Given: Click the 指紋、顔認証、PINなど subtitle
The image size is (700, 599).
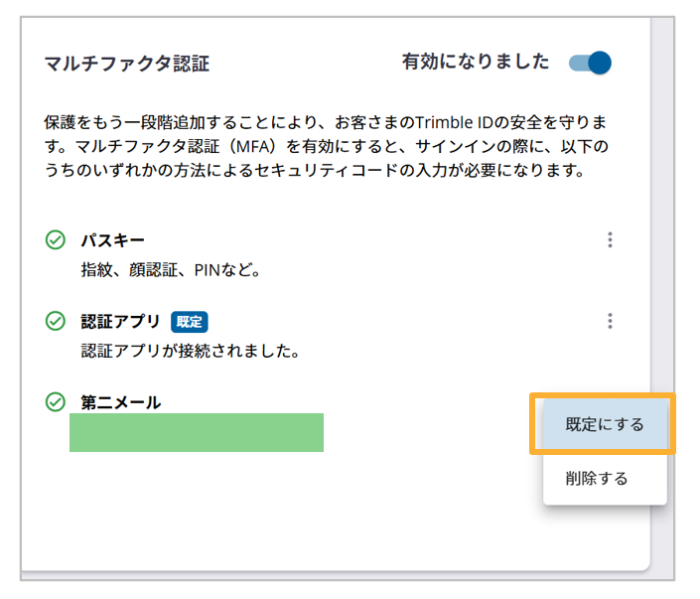Looking at the screenshot, I should 170,269.
